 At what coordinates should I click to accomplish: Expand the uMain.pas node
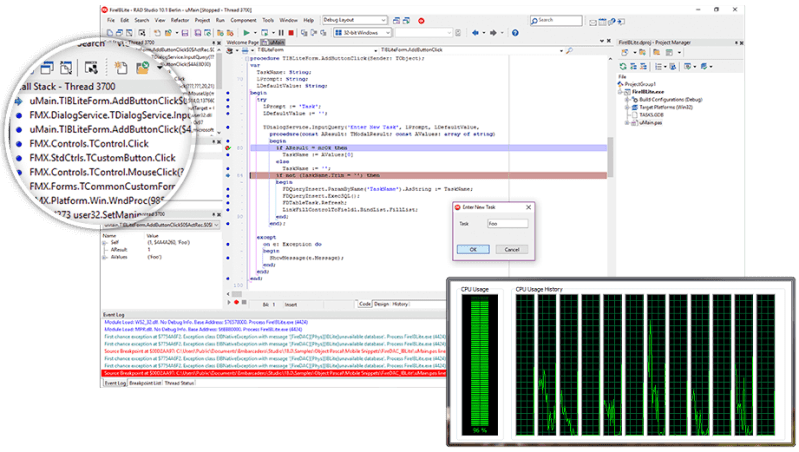627,123
